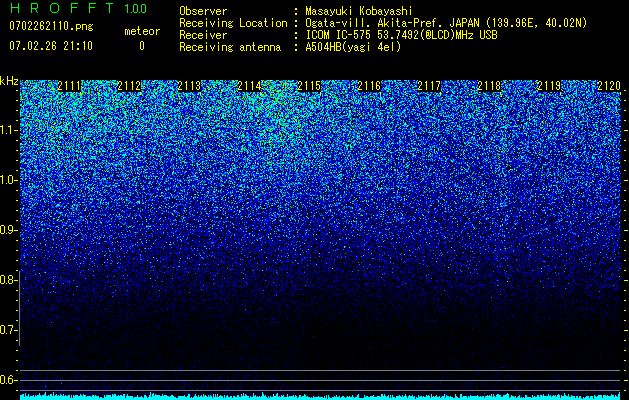Click the version number 1.0.0

click(136, 9)
